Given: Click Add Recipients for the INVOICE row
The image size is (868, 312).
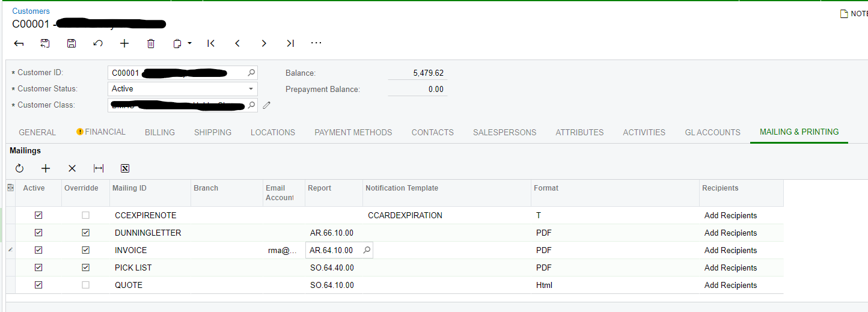Looking at the screenshot, I should click(x=730, y=250).
